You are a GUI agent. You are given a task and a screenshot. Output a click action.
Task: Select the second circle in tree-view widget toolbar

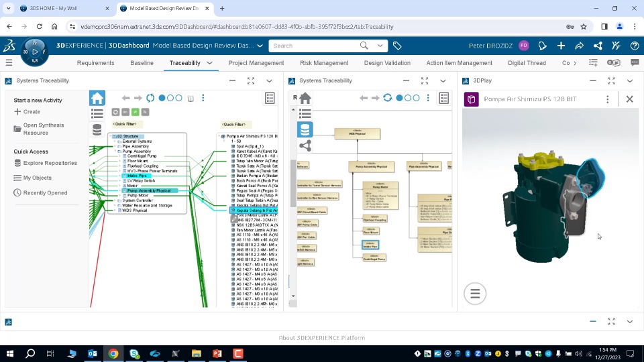pos(170,98)
